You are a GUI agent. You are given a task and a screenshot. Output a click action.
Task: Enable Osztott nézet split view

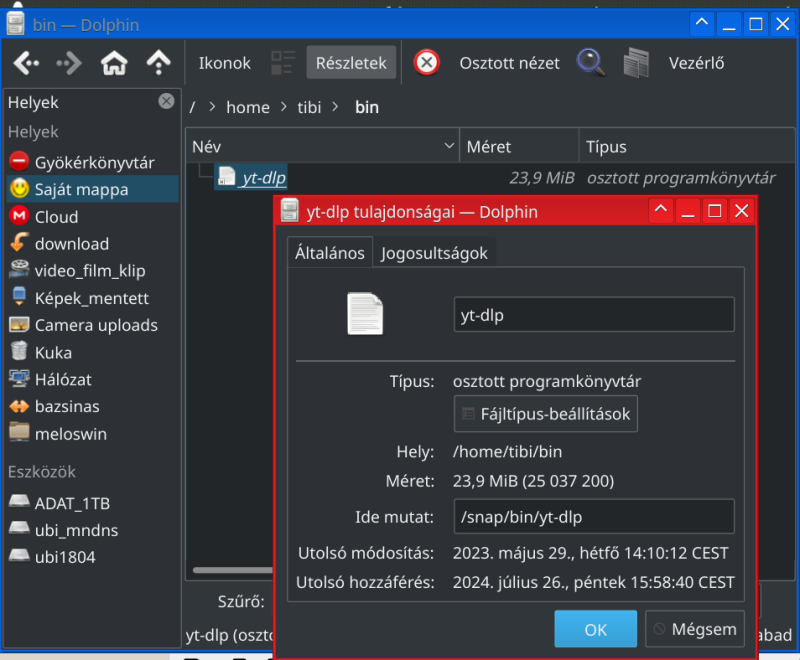(x=509, y=63)
